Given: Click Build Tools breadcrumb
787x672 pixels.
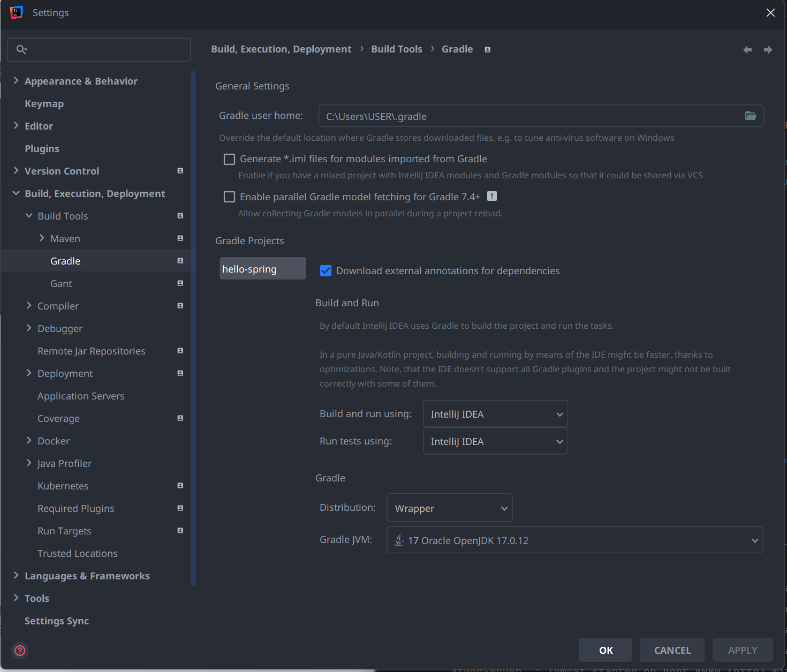Looking at the screenshot, I should [397, 49].
